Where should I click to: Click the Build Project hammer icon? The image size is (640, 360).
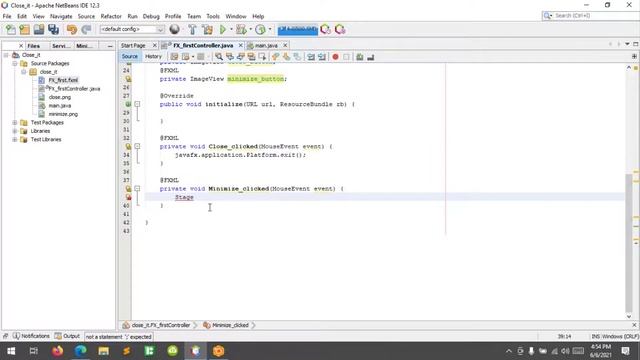pyautogui.click(x=192, y=29)
